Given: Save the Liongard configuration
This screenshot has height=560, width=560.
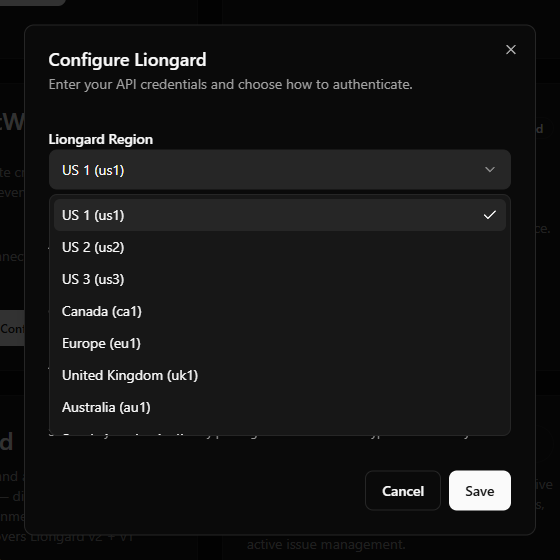Looking at the screenshot, I should point(480,491).
